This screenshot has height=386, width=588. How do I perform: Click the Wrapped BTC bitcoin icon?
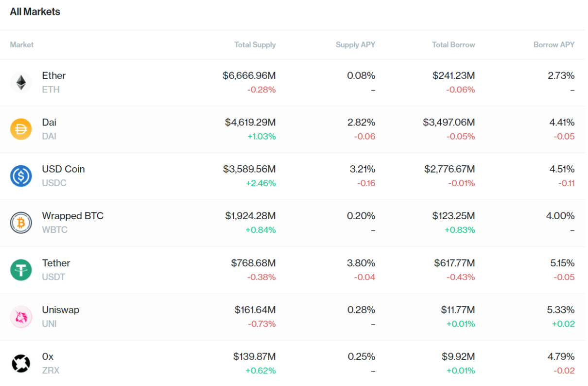[21, 223]
